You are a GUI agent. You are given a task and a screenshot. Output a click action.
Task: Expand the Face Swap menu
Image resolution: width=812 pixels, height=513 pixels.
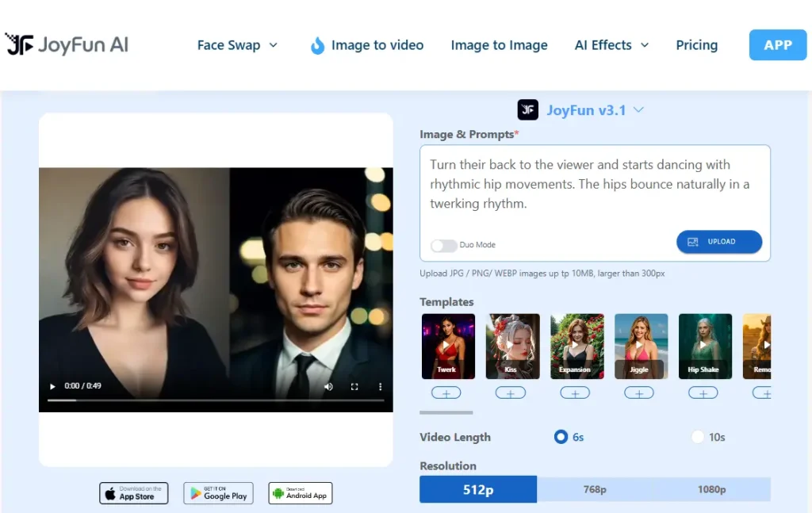point(237,45)
